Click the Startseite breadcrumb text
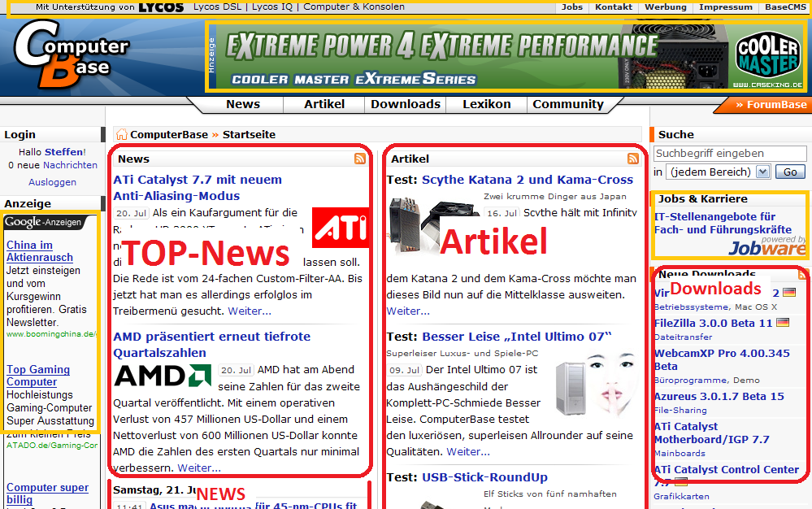 tap(249, 135)
